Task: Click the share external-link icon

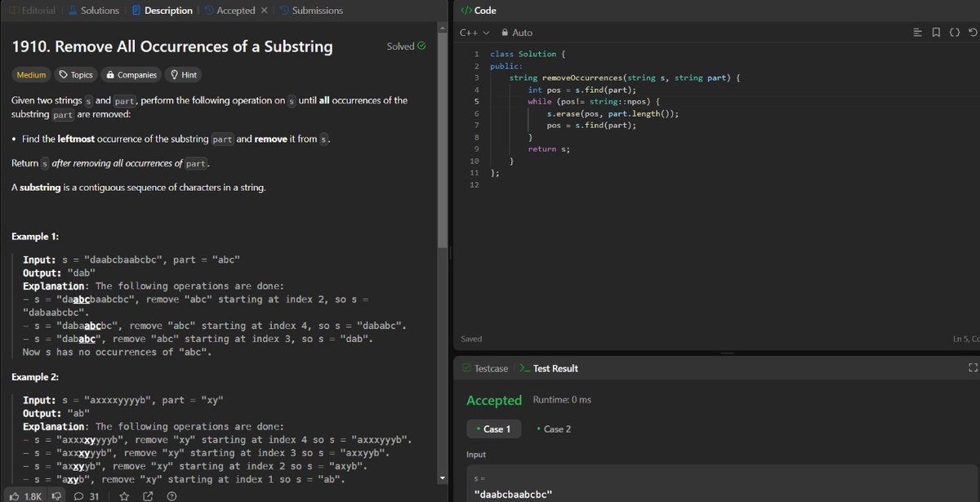Action: pyautogui.click(x=148, y=496)
